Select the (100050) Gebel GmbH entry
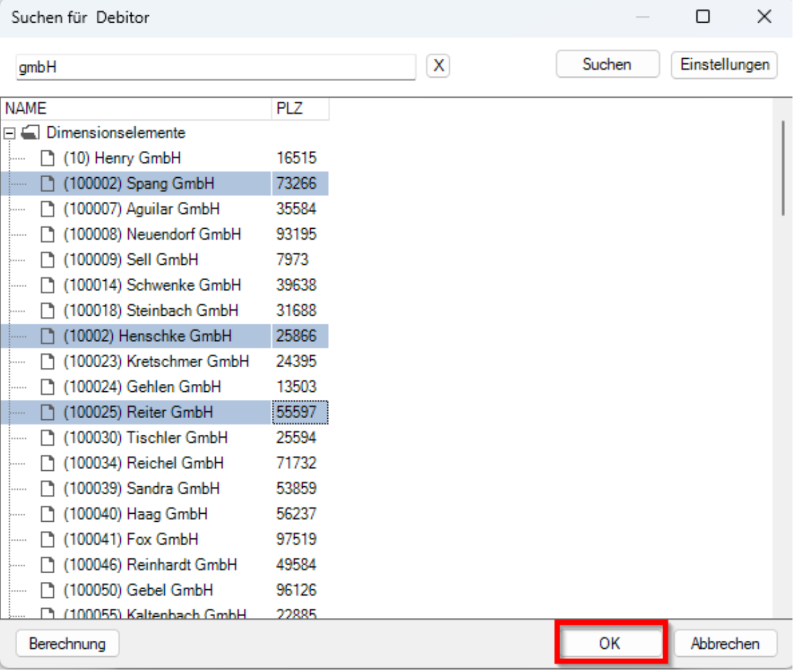The image size is (798, 672). tap(139, 590)
